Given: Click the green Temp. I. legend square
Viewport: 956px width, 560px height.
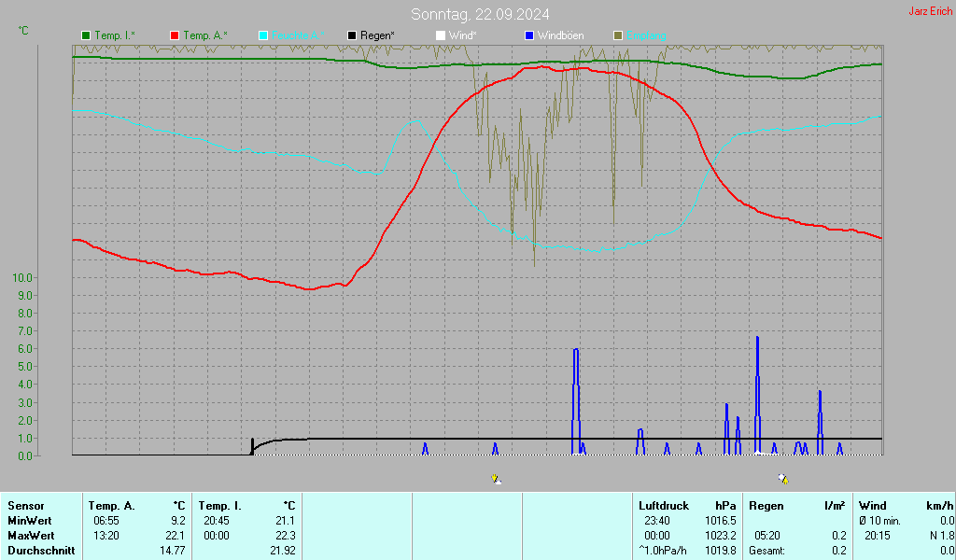Looking at the screenshot, I should pyautogui.click(x=86, y=35).
